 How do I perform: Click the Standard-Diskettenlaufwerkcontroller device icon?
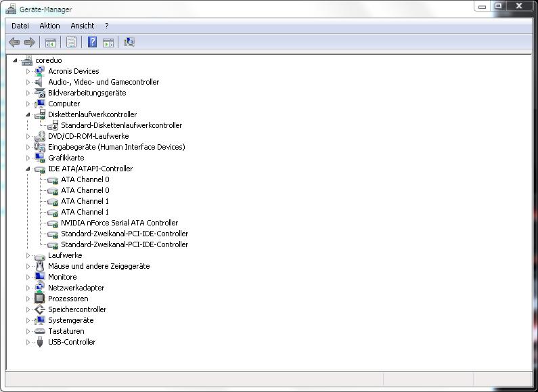click(x=53, y=125)
